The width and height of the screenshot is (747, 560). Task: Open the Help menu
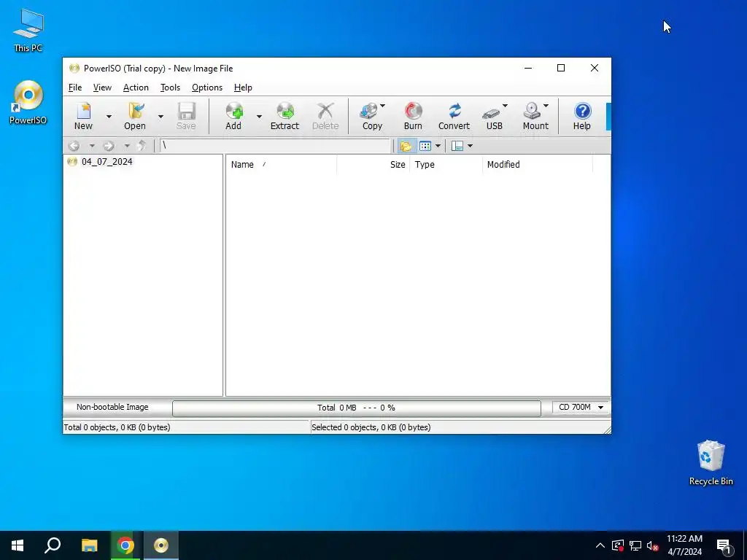(x=243, y=87)
